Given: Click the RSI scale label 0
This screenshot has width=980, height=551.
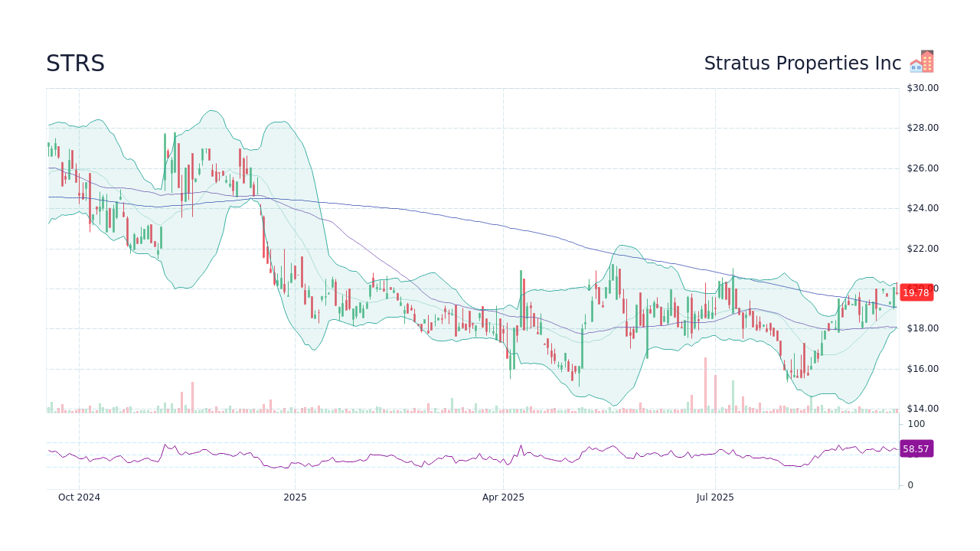Looking at the screenshot, I should point(910,485).
